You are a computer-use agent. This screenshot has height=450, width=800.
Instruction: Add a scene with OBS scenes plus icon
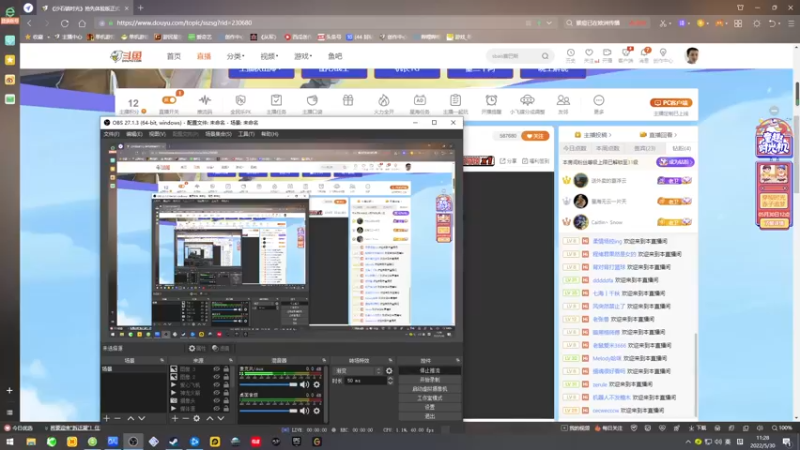coord(106,418)
